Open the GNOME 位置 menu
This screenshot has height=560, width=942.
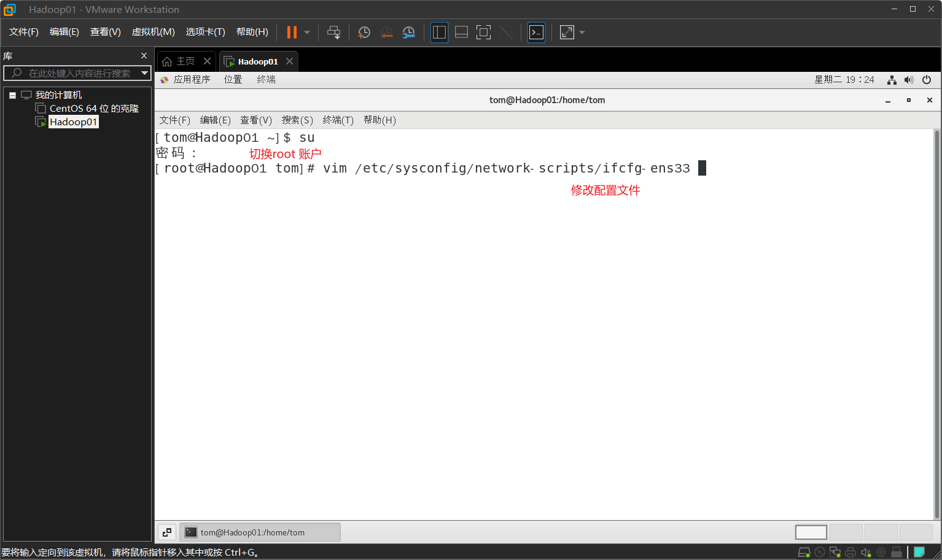pyautogui.click(x=233, y=80)
